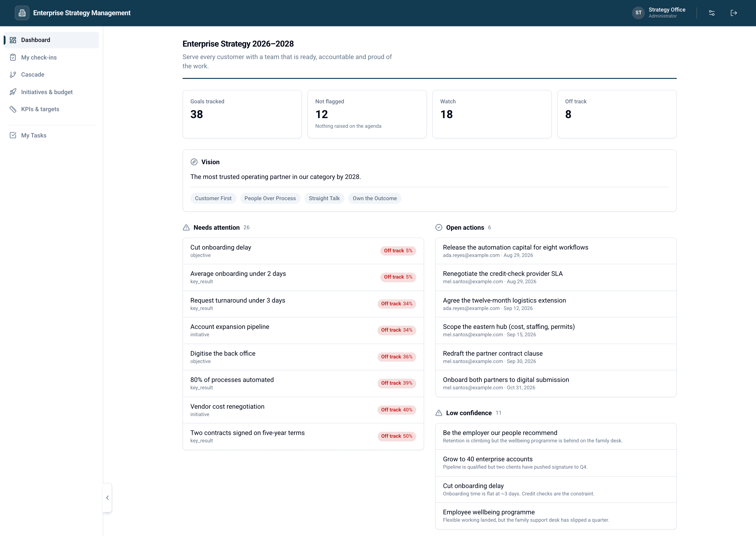Open Renegotiate the credit-check provider SLA action
This screenshot has height=536, width=756.
click(x=556, y=277)
